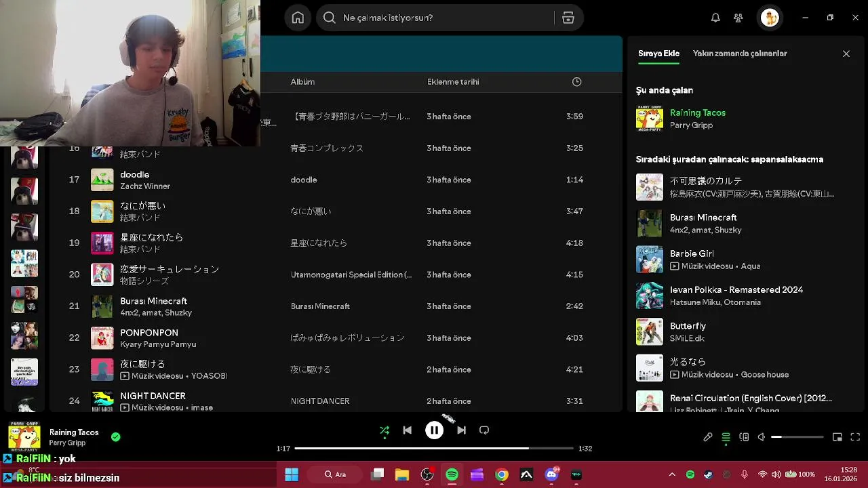Click album cover of "doodle" track
Screen dimensions: 868x488
pos(102,180)
